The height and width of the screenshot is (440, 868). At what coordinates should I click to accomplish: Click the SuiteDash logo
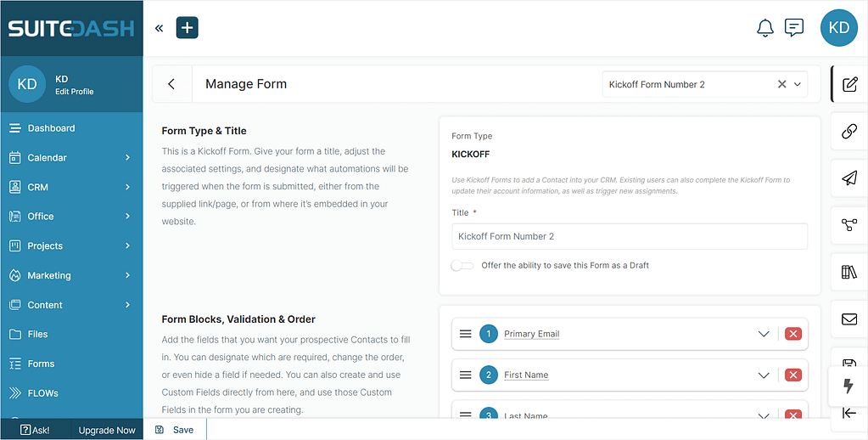pos(71,28)
